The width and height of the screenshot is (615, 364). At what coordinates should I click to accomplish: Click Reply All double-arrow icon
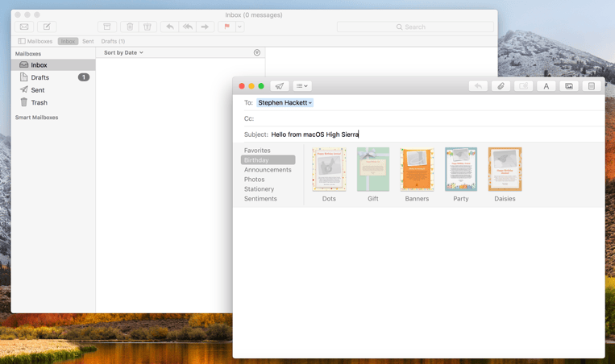[188, 27]
